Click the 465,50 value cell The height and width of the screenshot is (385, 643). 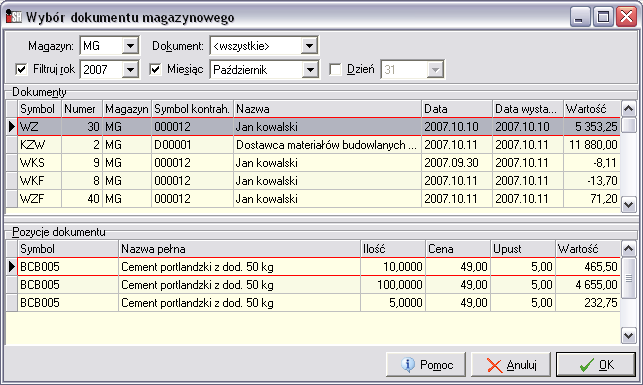click(588, 267)
